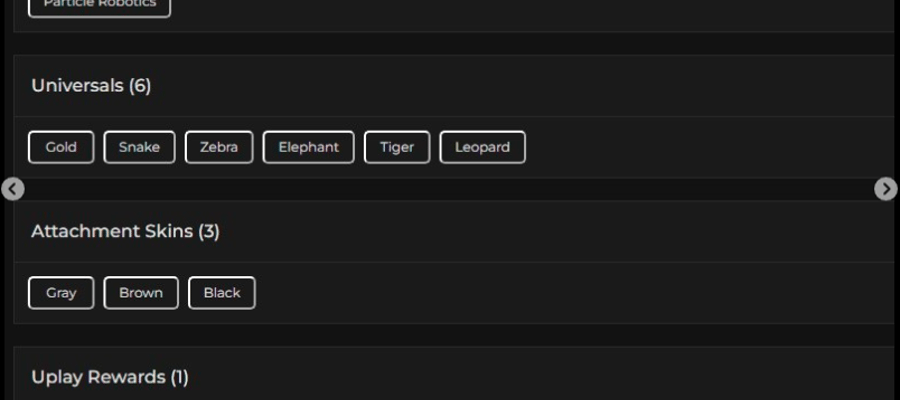Select the Snake universal skin
900x400 pixels.
139,147
